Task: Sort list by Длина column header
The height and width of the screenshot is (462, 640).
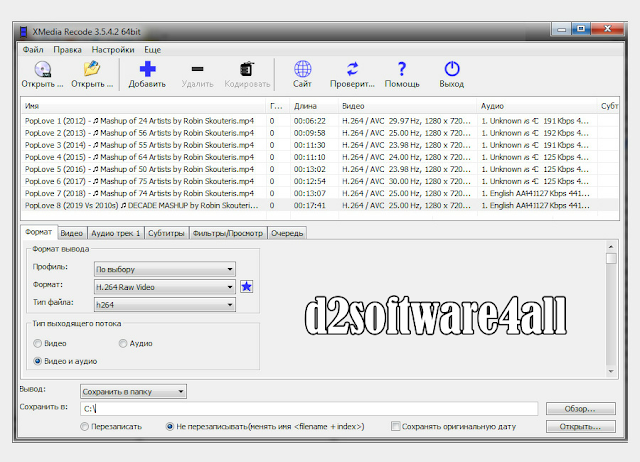Action: pos(314,106)
